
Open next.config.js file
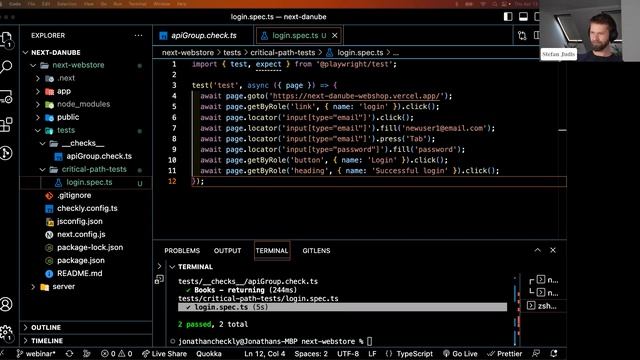[86, 235]
